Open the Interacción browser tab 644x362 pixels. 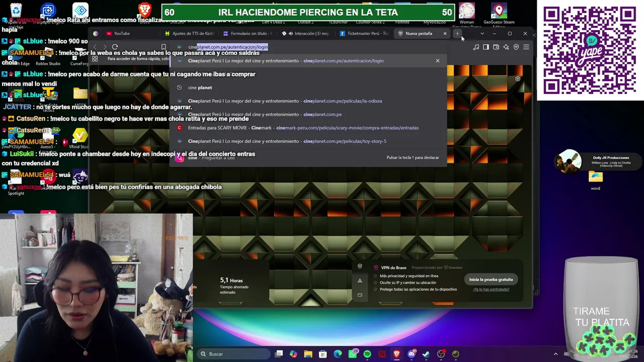pos(306,34)
